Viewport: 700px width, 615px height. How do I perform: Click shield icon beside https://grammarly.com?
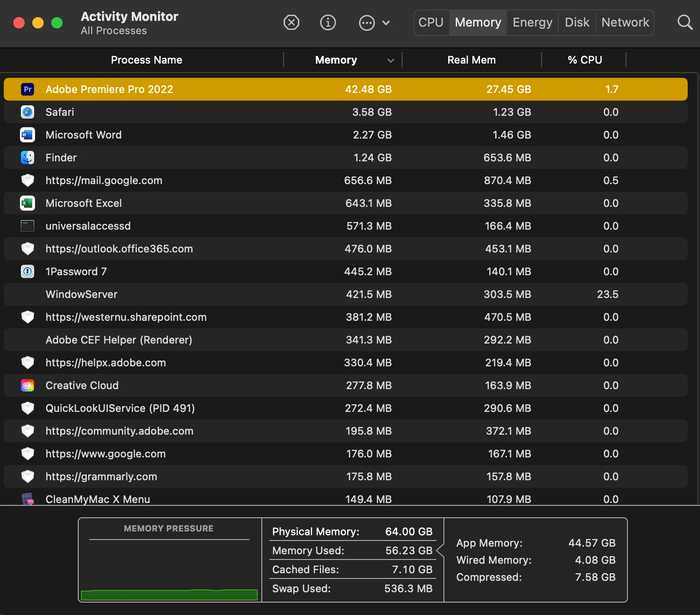click(28, 476)
